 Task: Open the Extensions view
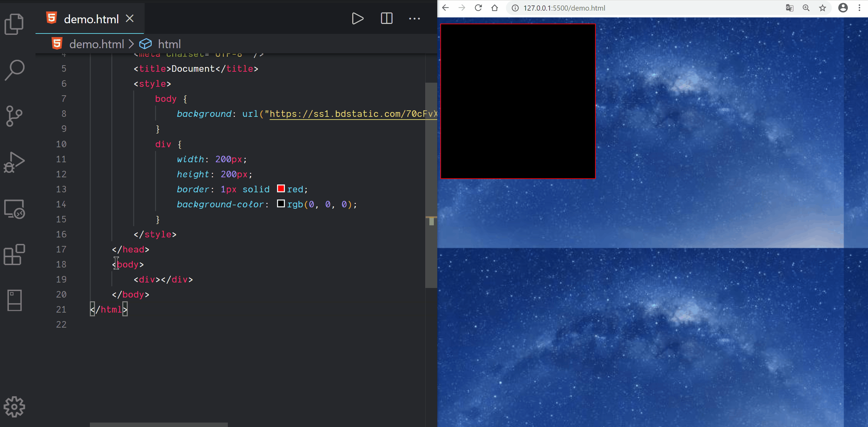point(14,255)
